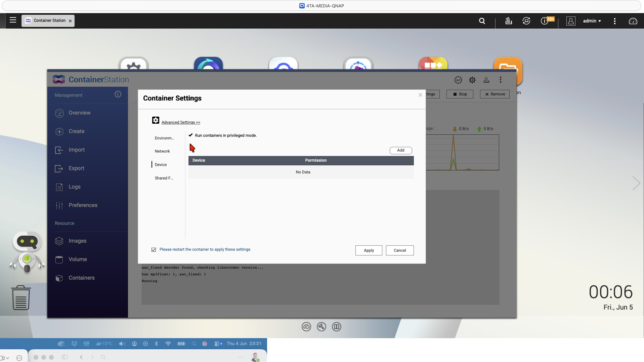Select the Environment settings tab
Screen dimensions: 644x362
tap(165, 138)
